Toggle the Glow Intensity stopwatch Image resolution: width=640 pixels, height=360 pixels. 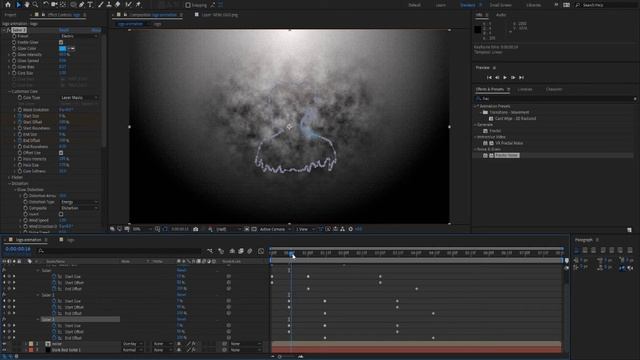[14, 54]
